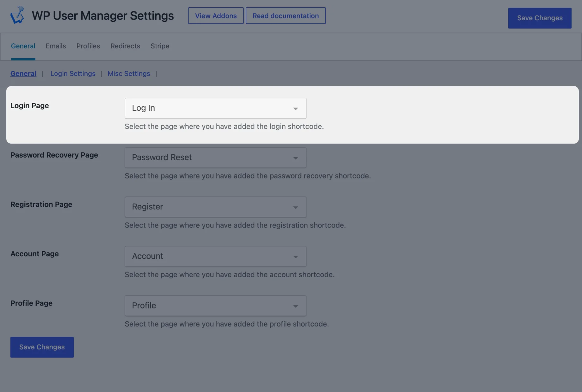The height and width of the screenshot is (392, 582).
Task: Open the Password Recovery Page dropdown
Action: (215, 158)
